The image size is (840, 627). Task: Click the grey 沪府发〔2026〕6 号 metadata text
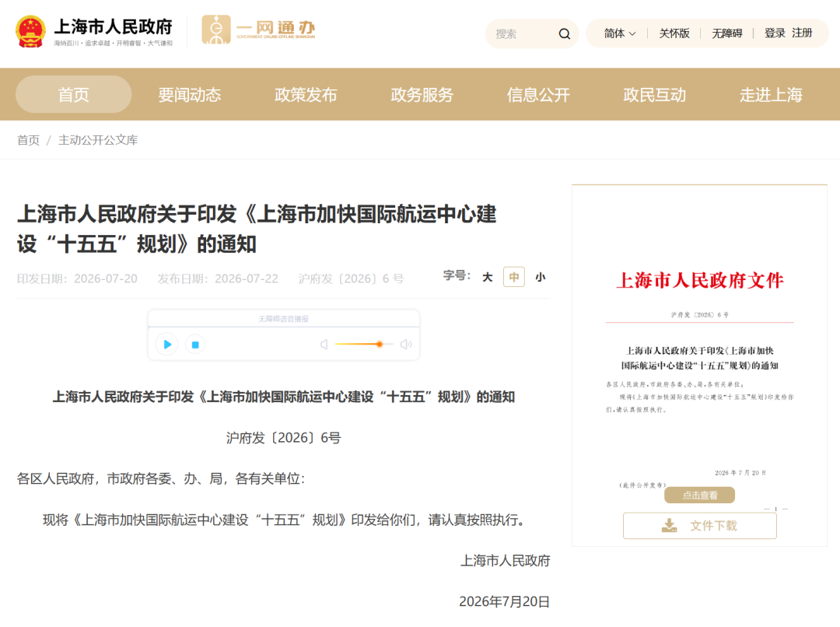[x=351, y=278]
